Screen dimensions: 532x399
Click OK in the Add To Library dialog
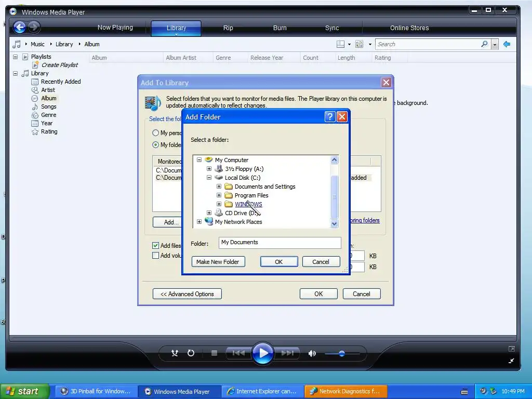click(x=318, y=294)
